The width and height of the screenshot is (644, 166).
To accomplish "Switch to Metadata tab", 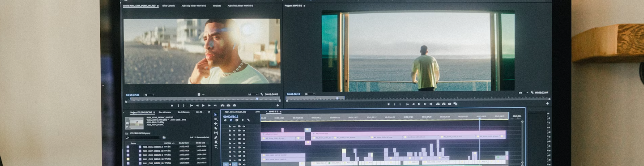I will [x=217, y=6].
